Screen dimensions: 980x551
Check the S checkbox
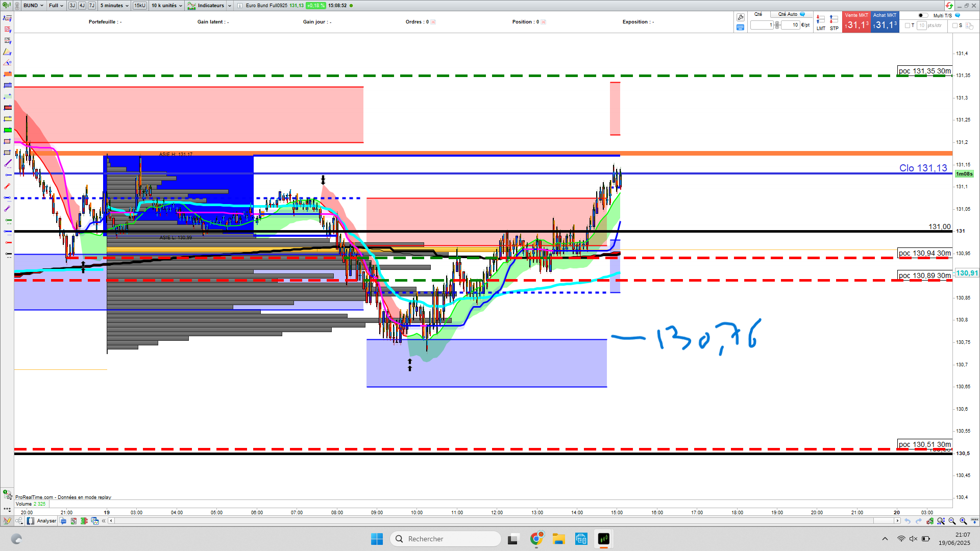pyautogui.click(x=955, y=26)
